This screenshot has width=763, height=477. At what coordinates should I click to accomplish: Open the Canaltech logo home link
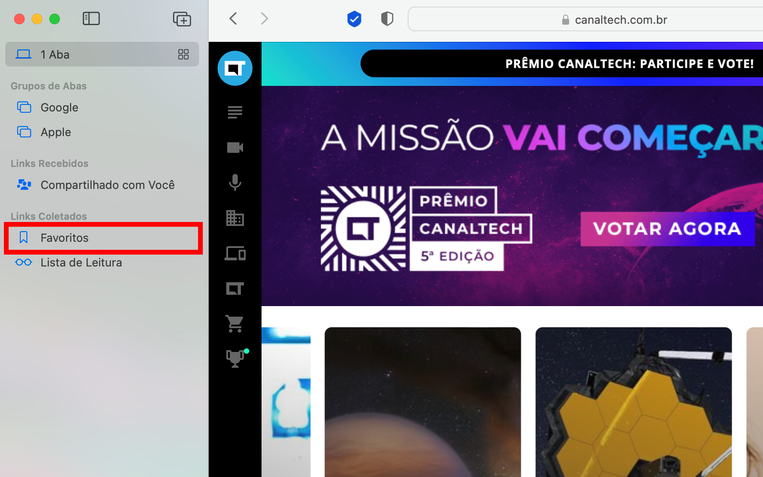click(235, 68)
